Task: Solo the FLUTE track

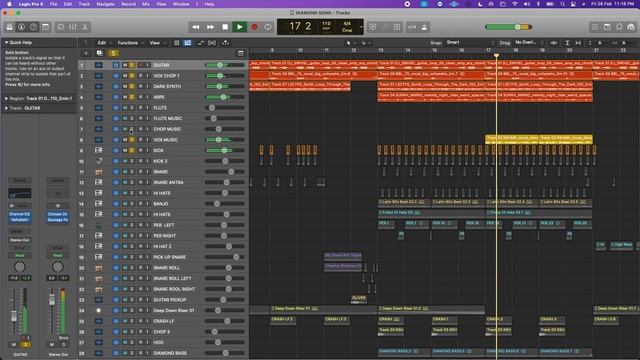Action: coord(132,108)
